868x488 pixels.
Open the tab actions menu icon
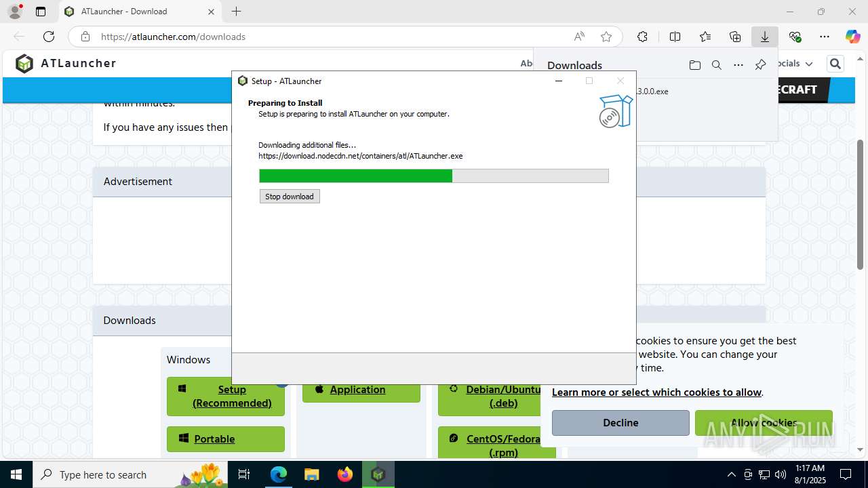coord(41,12)
